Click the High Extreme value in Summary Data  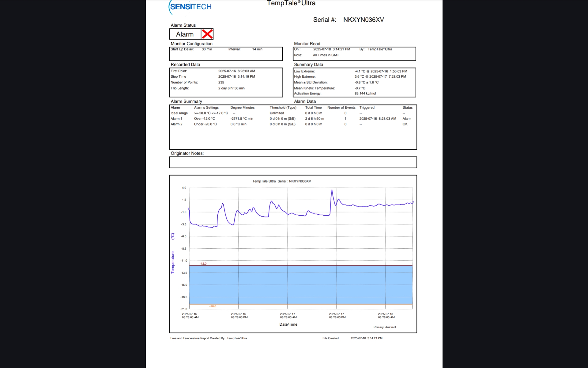pyautogui.click(x=380, y=77)
